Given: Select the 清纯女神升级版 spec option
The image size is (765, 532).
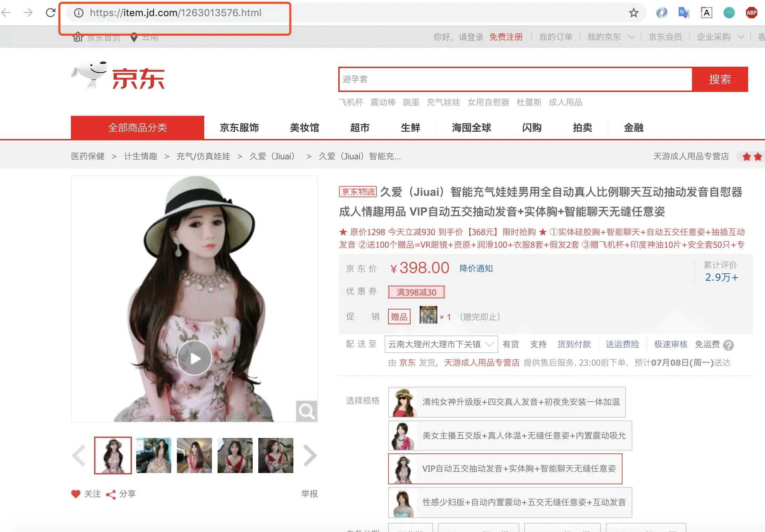Looking at the screenshot, I should (x=507, y=402).
